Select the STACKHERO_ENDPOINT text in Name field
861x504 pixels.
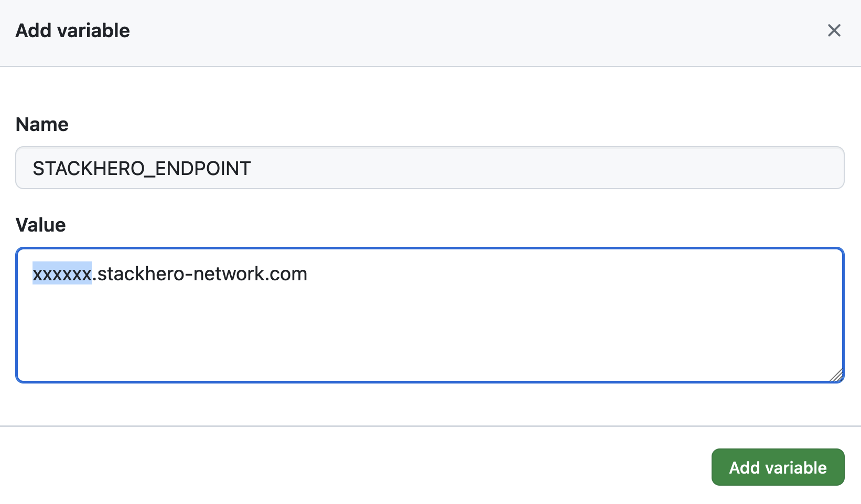click(x=141, y=168)
